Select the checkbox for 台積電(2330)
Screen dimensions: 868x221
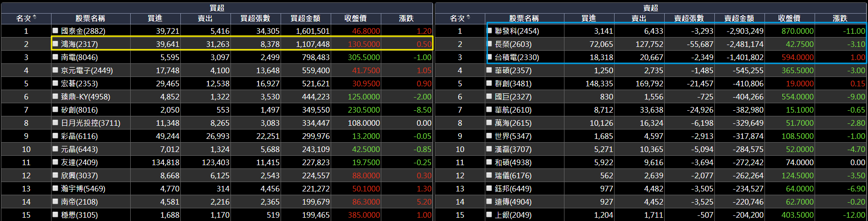[490, 57]
